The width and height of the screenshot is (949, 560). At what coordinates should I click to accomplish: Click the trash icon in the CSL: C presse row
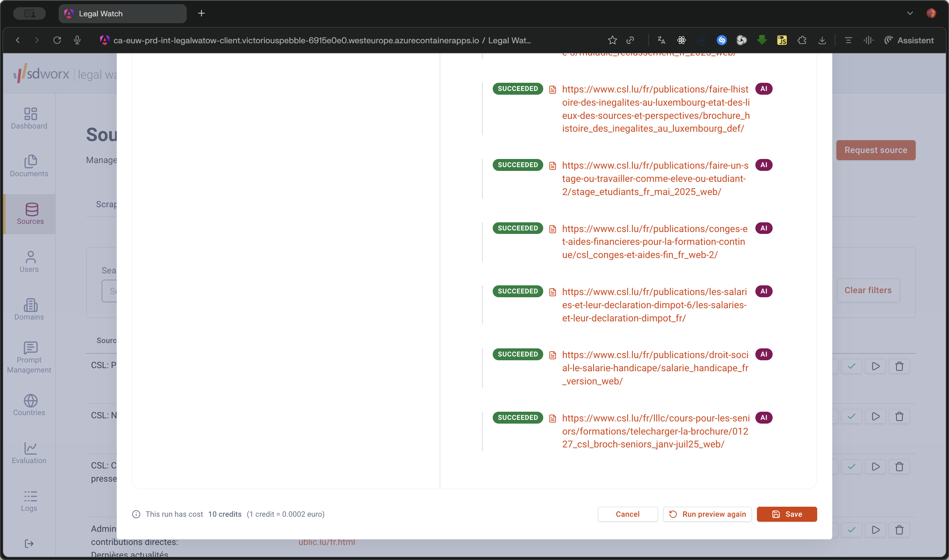coord(899,467)
